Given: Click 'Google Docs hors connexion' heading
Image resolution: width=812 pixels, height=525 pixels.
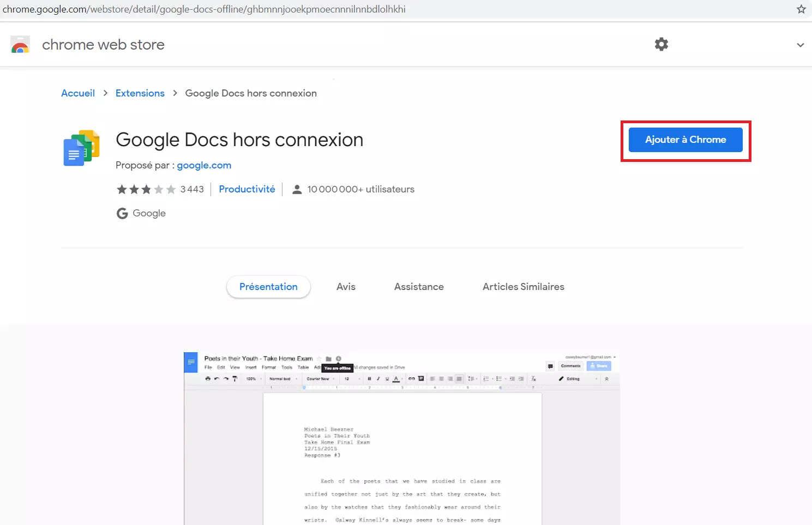Looking at the screenshot, I should click(239, 140).
